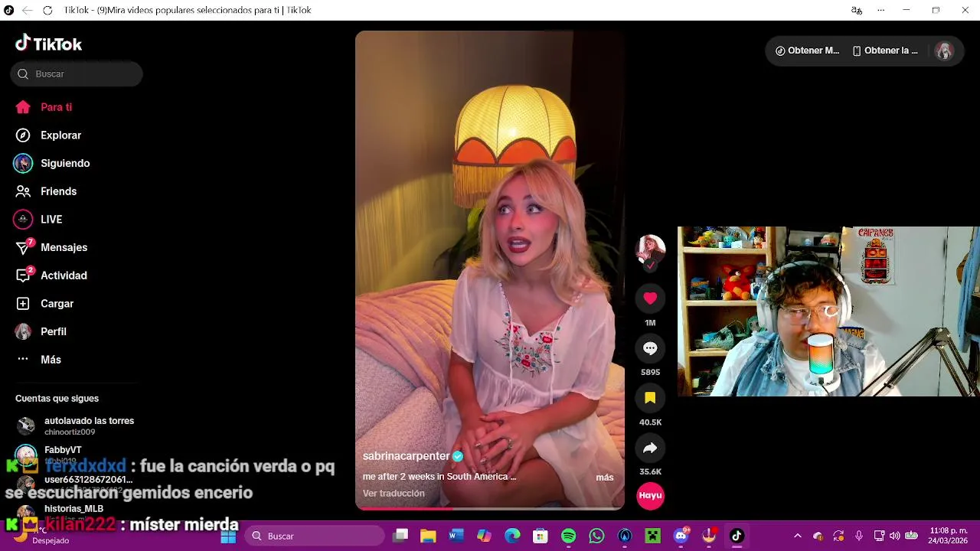
Task: Click the Buscar search field in TikTok sidebar
Action: point(77,74)
